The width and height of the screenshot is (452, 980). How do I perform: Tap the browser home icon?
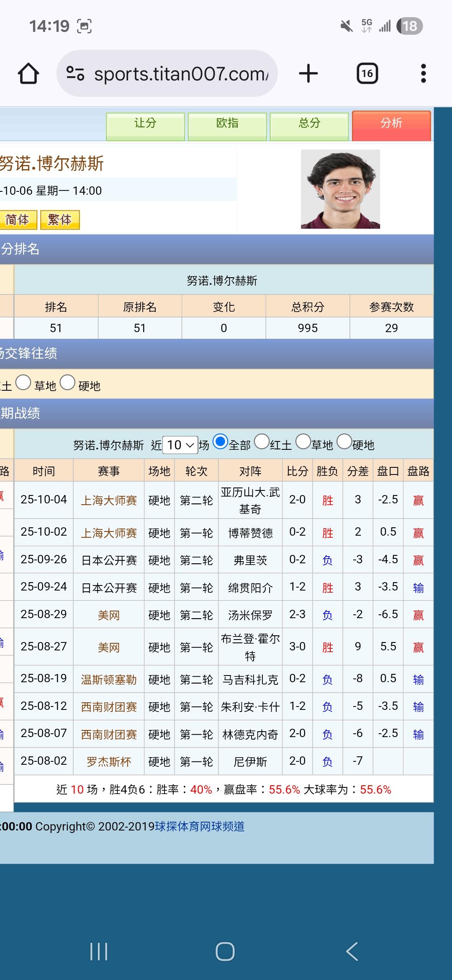click(x=28, y=74)
